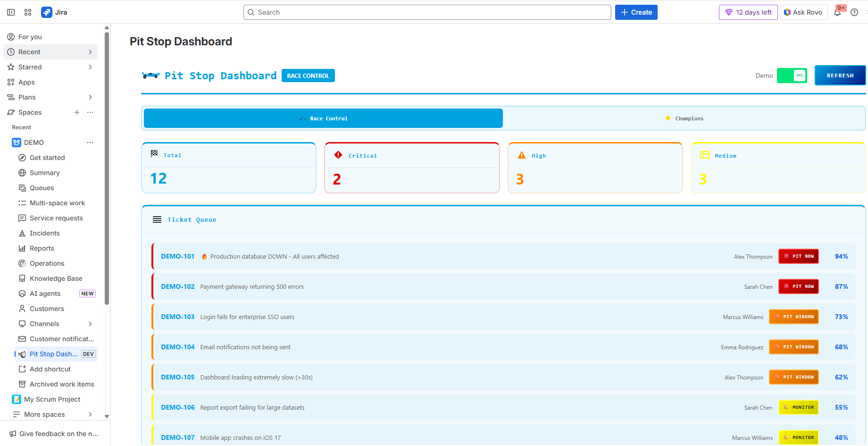Viewport: 868px width, 446px height.
Task: Click the Jira logo icon
Action: click(x=47, y=12)
